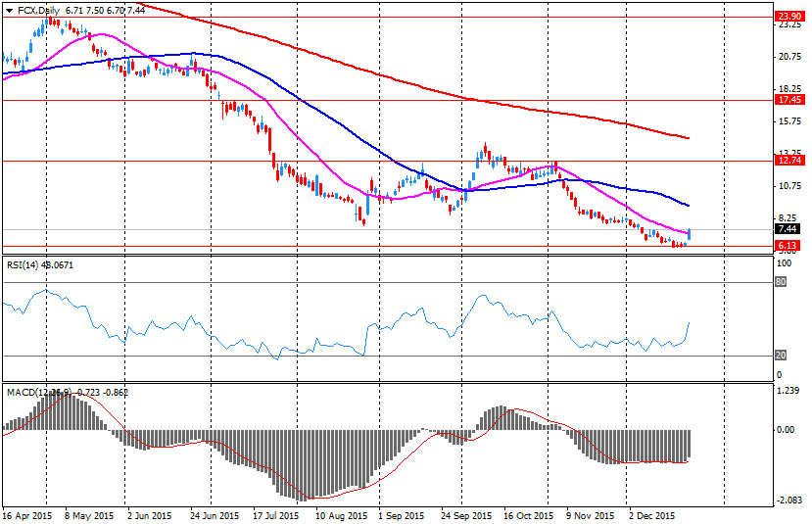Image resolution: width=812 pixels, height=524 pixels.
Task: Click the 8 May 2015 date label
Action: pyautogui.click(x=88, y=516)
